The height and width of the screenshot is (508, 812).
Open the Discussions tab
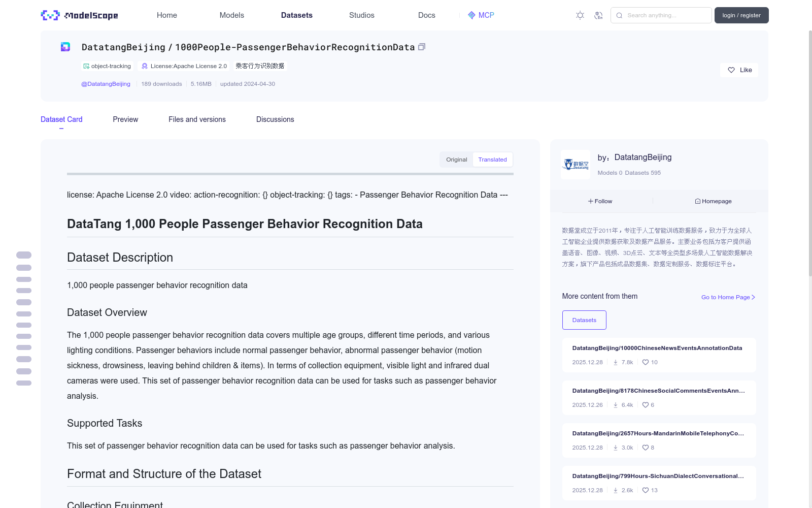point(275,119)
